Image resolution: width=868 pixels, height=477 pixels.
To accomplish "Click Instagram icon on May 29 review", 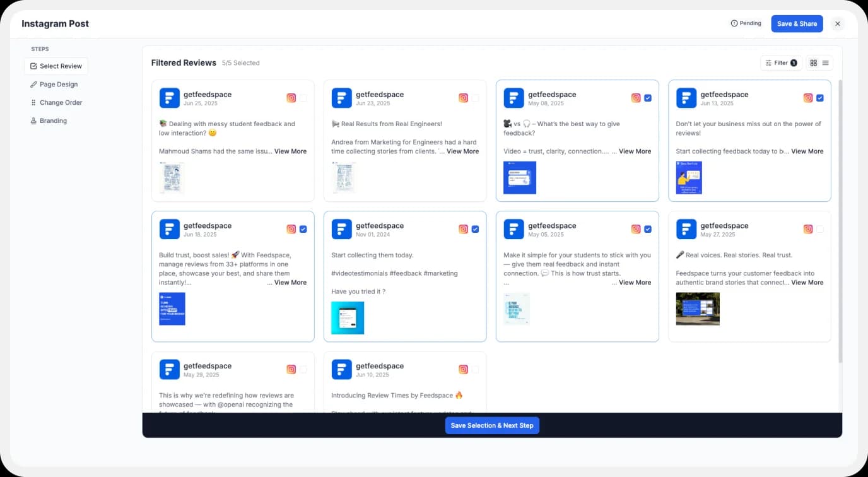I will pyautogui.click(x=291, y=370).
